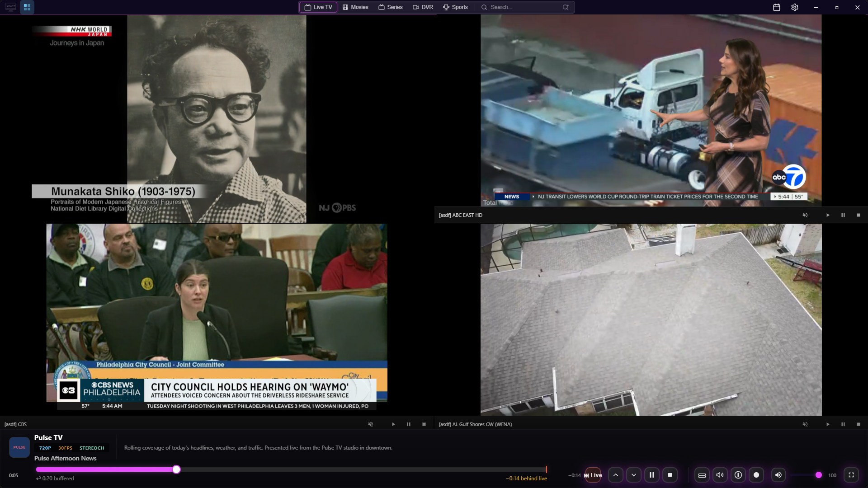Pause the AL Gulf Shores CW stream
This screenshot has width=868, height=488.
[x=843, y=424]
